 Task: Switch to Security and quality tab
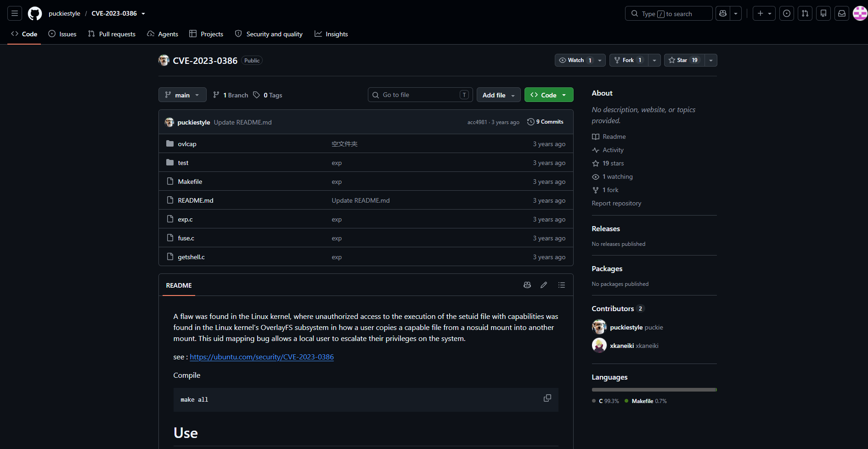click(269, 34)
